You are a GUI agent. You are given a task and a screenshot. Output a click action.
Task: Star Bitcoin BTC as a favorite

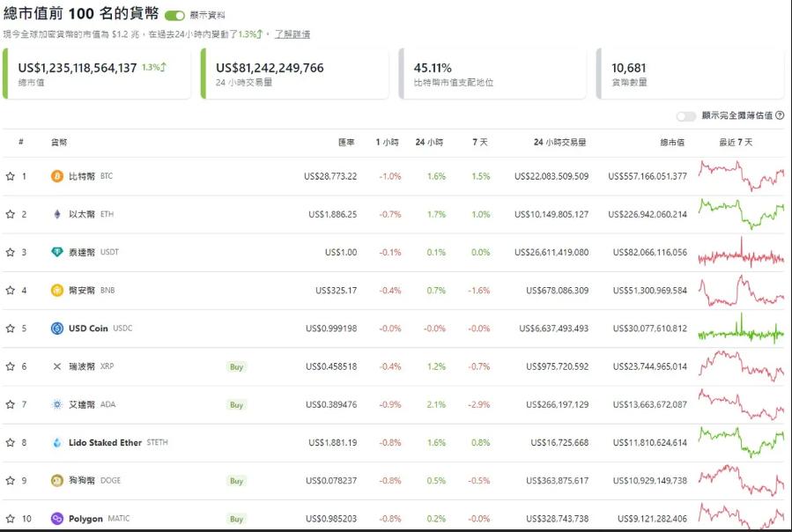coord(10,176)
